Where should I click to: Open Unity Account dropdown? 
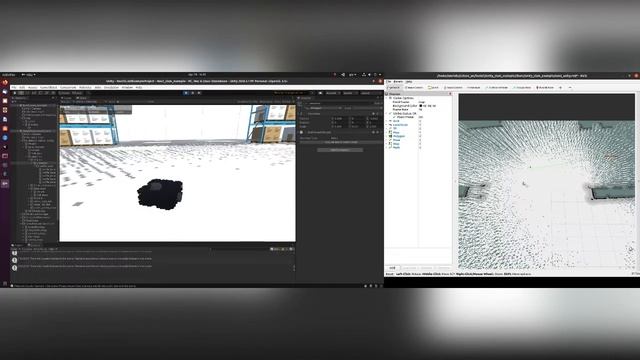click(x=332, y=93)
